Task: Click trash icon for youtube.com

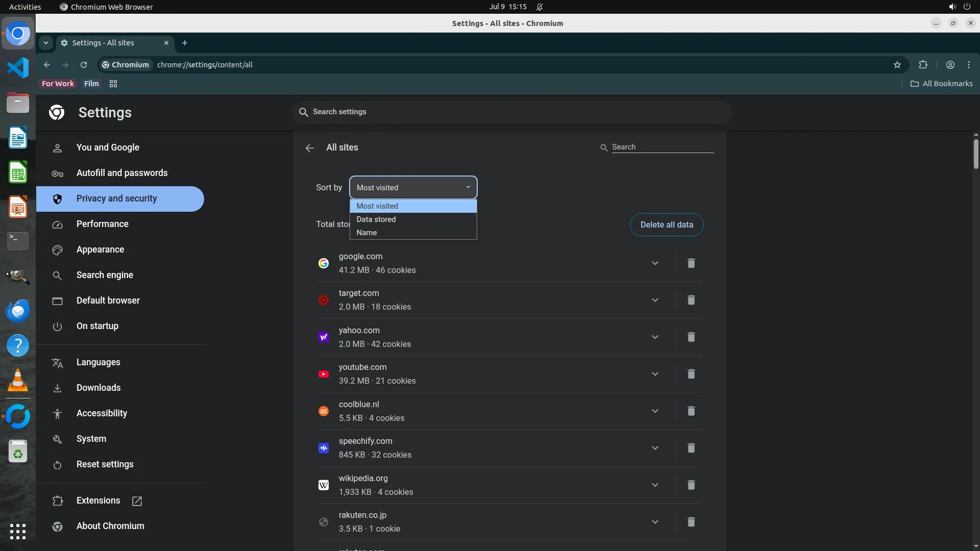Action: click(x=691, y=374)
